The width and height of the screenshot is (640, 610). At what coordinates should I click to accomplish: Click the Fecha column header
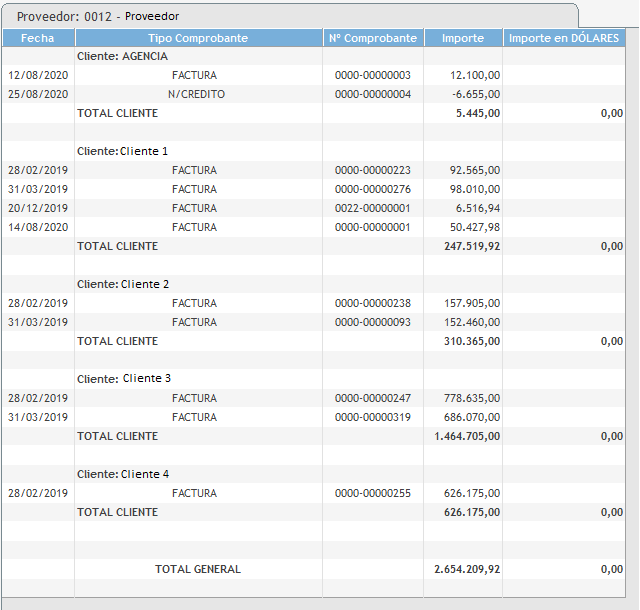click(38, 38)
